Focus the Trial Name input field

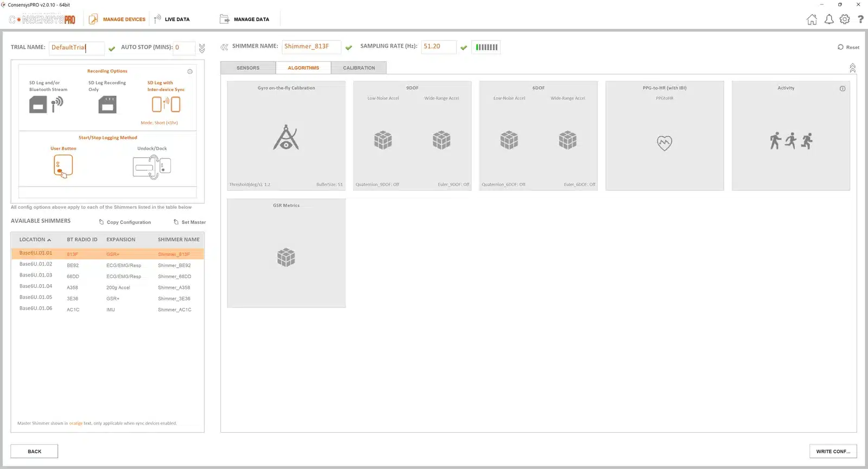pyautogui.click(x=76, y=48)
